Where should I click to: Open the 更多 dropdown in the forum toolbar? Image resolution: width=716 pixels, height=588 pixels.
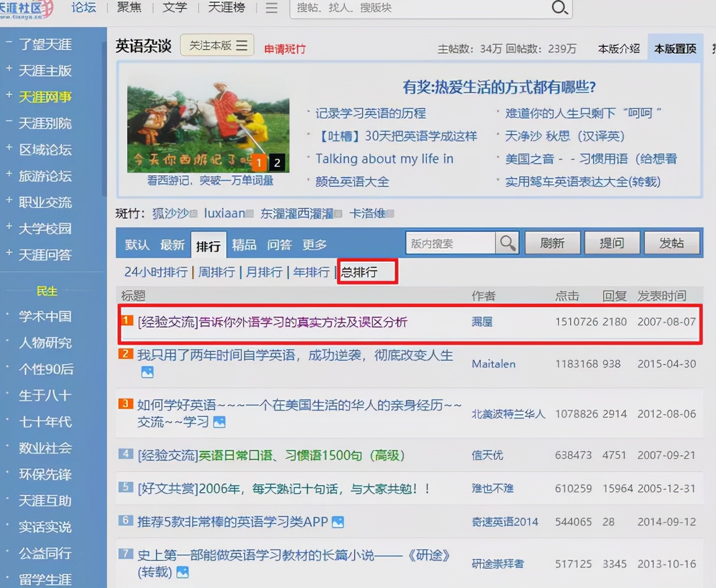coord(314,244)
